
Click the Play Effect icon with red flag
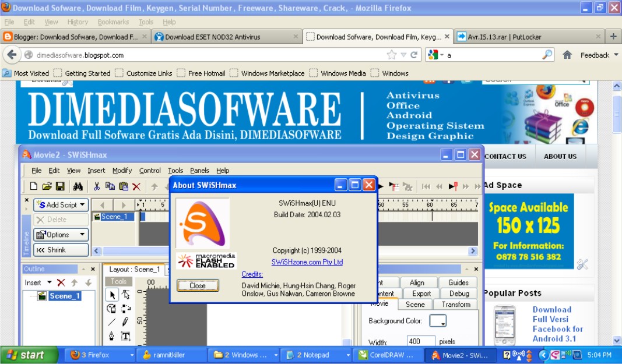(453, 186)
